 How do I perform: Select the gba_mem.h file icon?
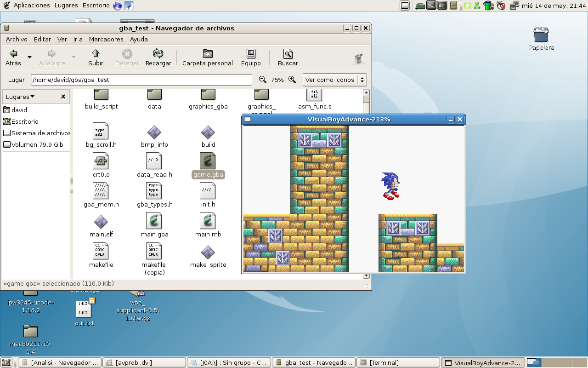point(101,191)
